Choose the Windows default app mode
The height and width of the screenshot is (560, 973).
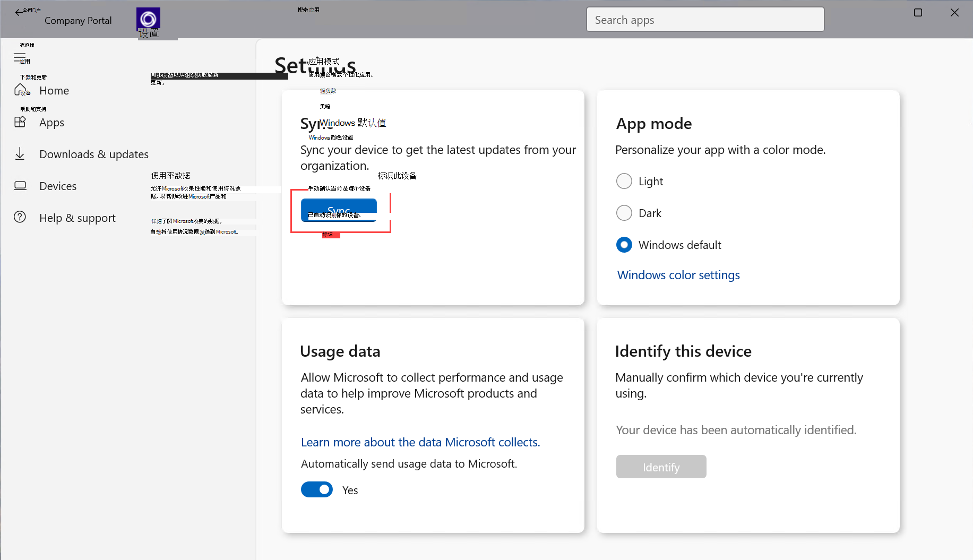tap(624, 245)
